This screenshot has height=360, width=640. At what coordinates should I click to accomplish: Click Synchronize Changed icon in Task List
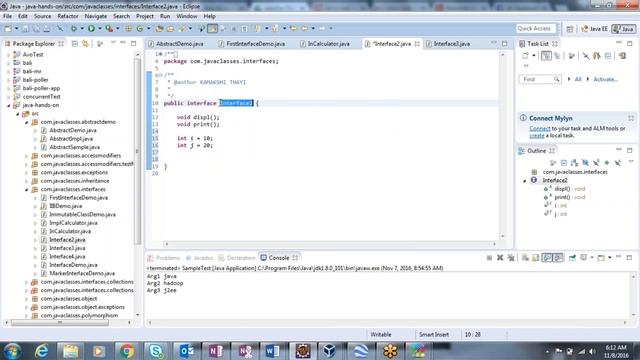click(597, 56)
